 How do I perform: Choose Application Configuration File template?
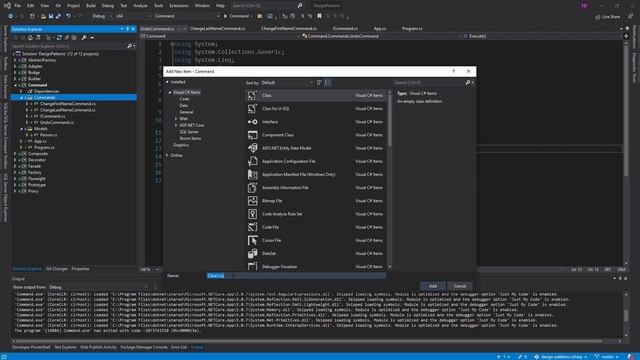click(x=316, y=161)
